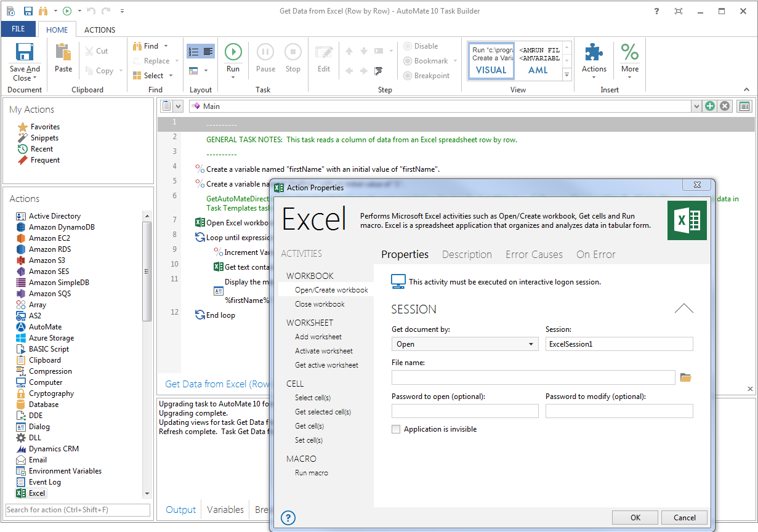Expand the Replace dropdown arrow

click(177, 61)
